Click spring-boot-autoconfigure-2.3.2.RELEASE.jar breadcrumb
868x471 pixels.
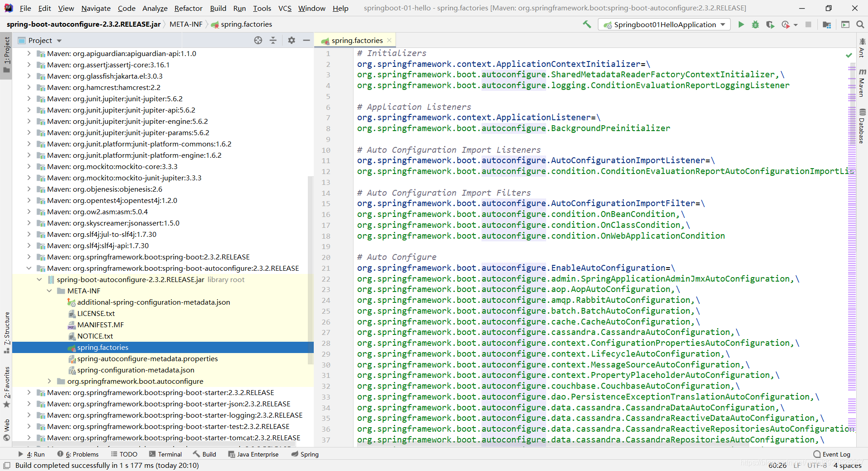[x=84, y=24]
